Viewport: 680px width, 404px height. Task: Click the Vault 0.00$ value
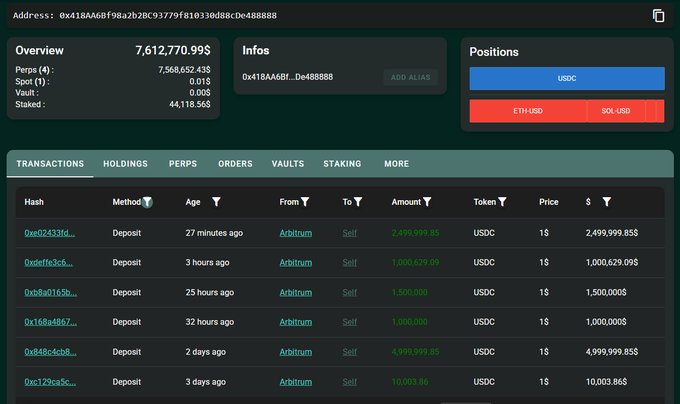pos(200,93)
